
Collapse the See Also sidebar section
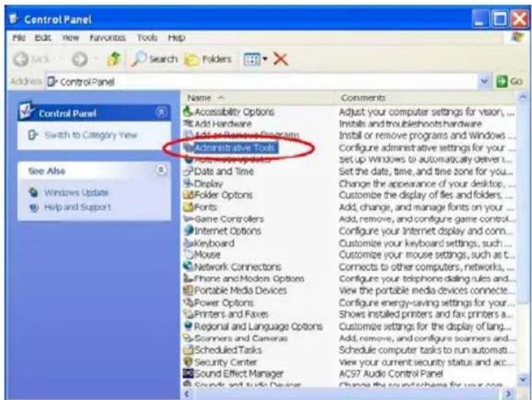coord(161,170)
